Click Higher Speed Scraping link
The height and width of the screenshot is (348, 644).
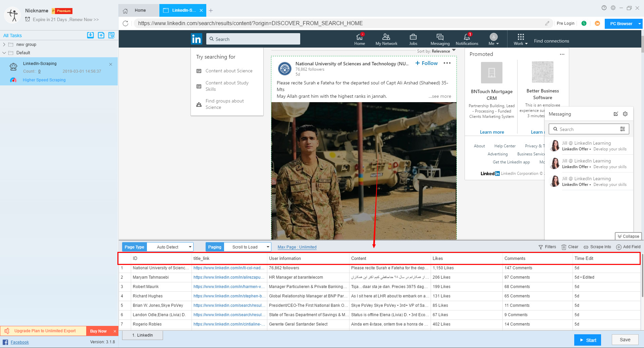click(x=44, y=80)
